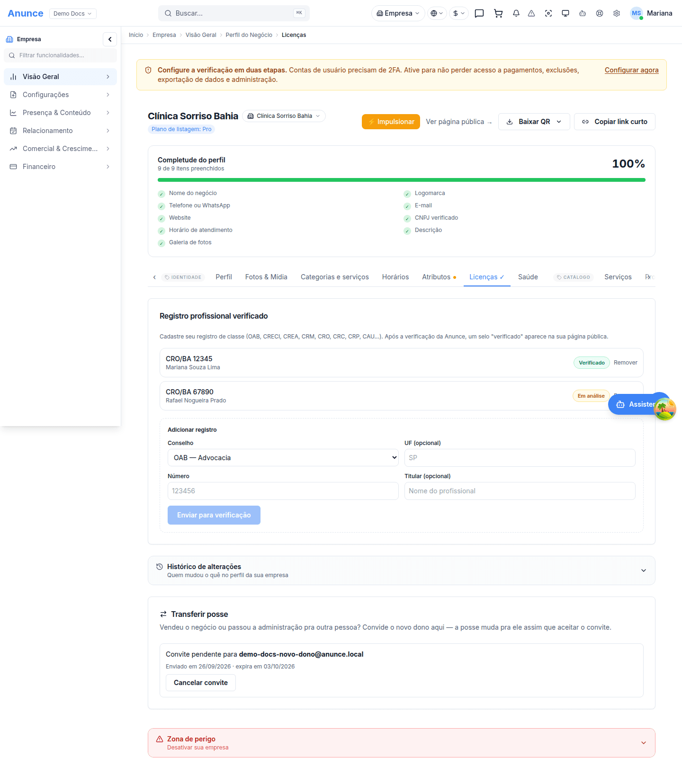Switch to the Perfil tab
682x784 pixels.
point(224,277)
